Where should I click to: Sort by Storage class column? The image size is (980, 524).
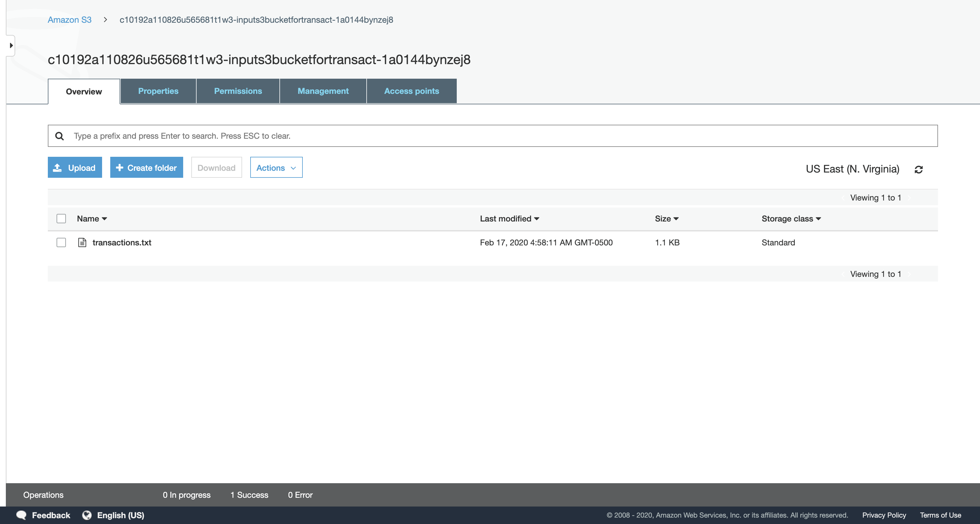[x=791, y=219]
